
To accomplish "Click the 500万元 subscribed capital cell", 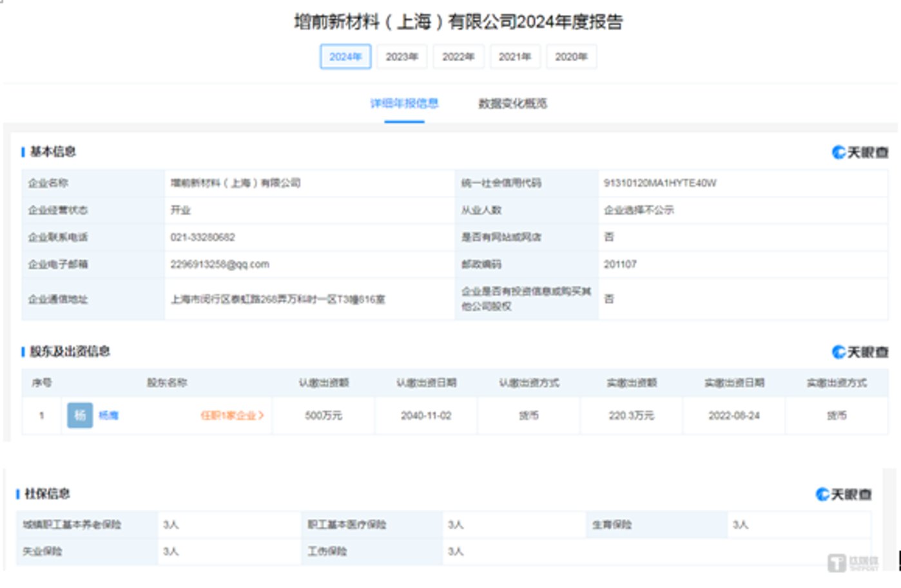I will coord(324,415).
